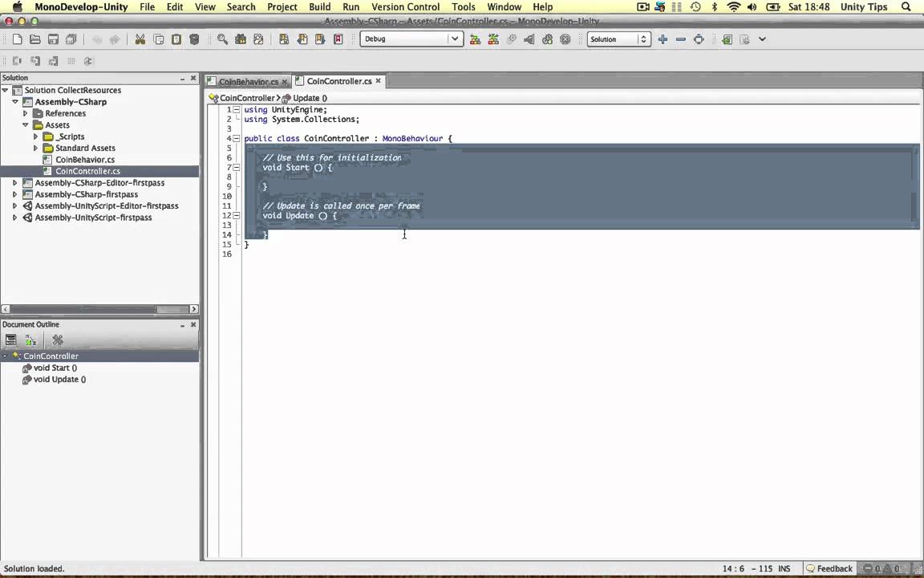The height and width of the screenshot is (578, 924).
Task: Click the Toggle Bookmark icon
Action: [284, 39]
